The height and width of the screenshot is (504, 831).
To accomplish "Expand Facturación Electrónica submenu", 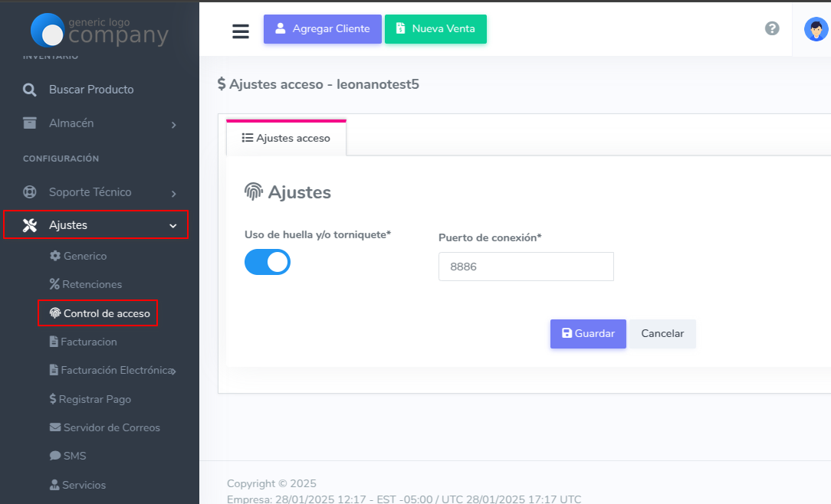I will click(x=173, y=371).
